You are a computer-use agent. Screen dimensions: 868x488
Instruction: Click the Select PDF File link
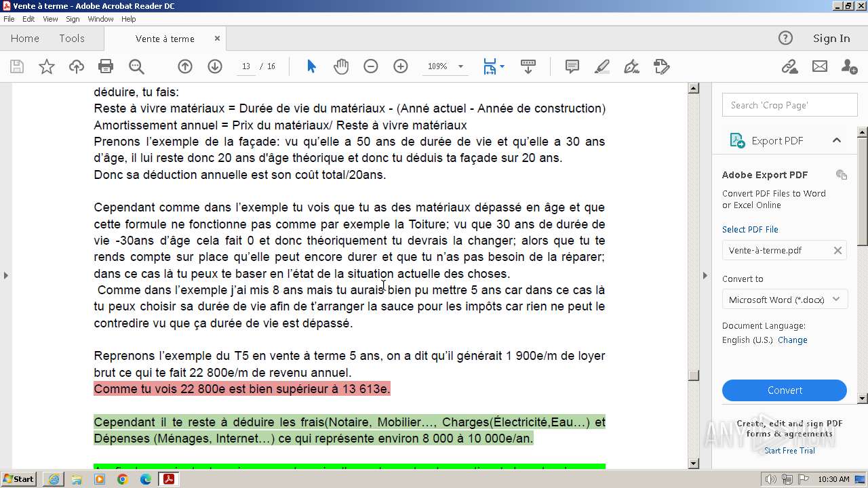(x=750, y=229)
